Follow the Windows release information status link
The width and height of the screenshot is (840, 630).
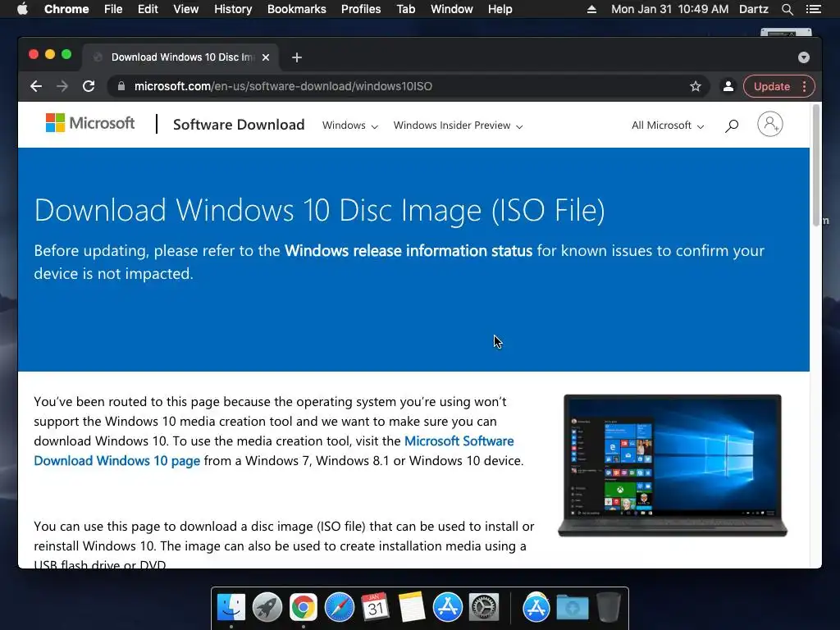click(409, 251)
